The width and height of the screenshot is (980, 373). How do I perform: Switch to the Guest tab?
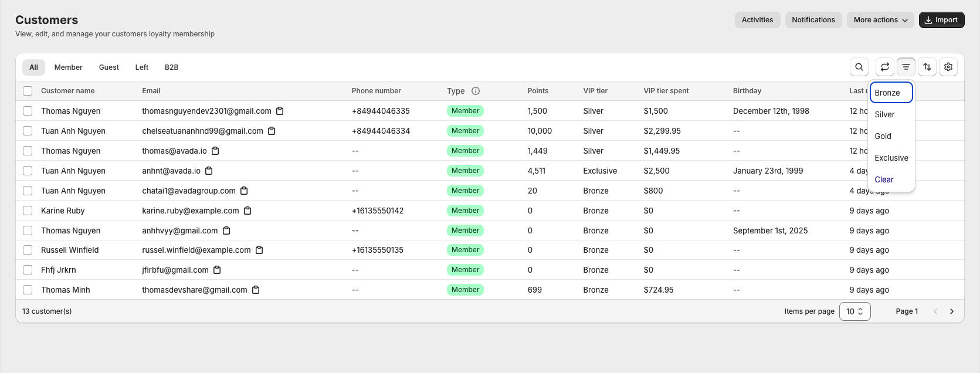pyautogui.click(x=108, y=67)
